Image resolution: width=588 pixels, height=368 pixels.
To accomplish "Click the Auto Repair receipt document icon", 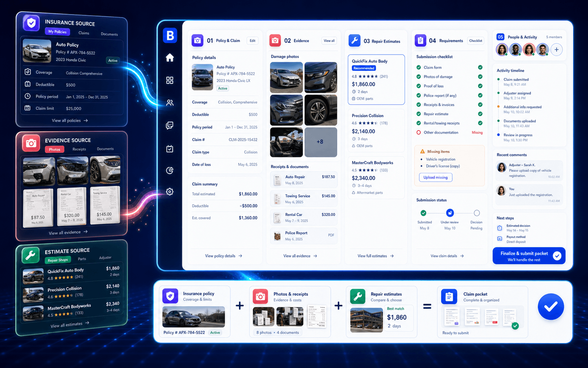I will point(277,180).
